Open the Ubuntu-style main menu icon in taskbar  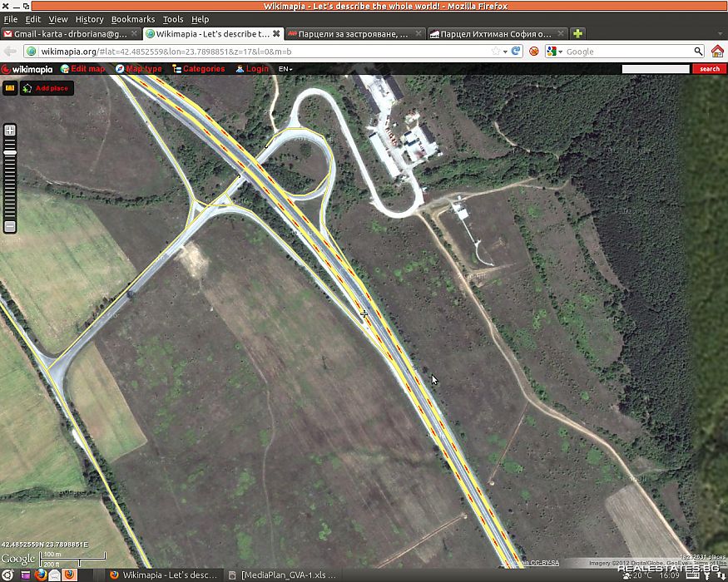[x=7, y=575]
